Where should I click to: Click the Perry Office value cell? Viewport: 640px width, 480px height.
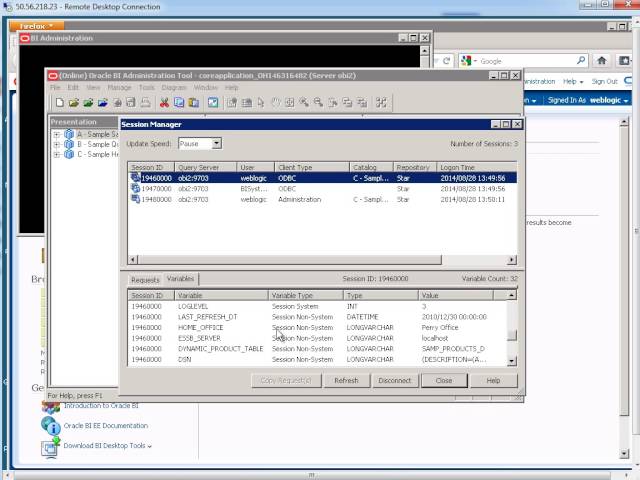click(x=440, y=327)
